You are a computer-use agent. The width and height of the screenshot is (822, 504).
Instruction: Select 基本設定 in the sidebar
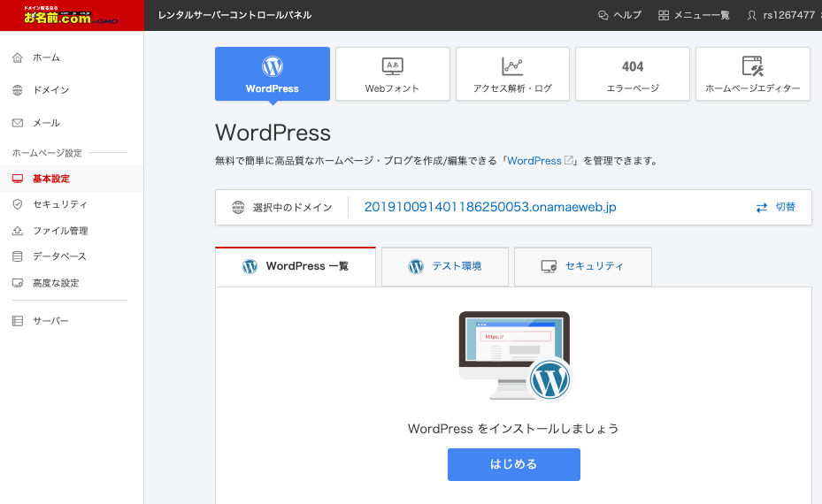click(x=50, y=179)
